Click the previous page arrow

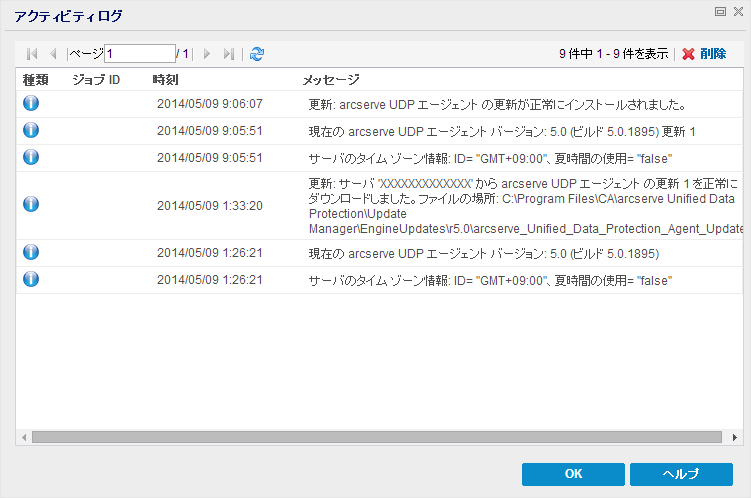point(52,54)
